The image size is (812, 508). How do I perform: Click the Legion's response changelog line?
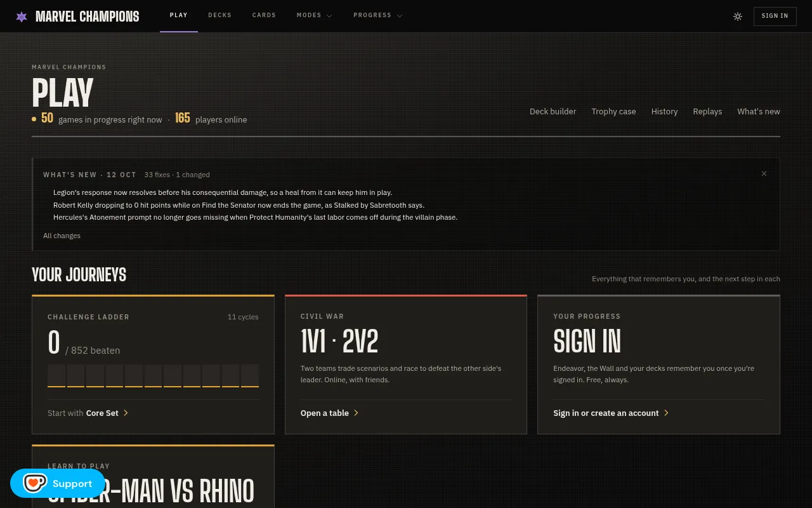[223, 192]
